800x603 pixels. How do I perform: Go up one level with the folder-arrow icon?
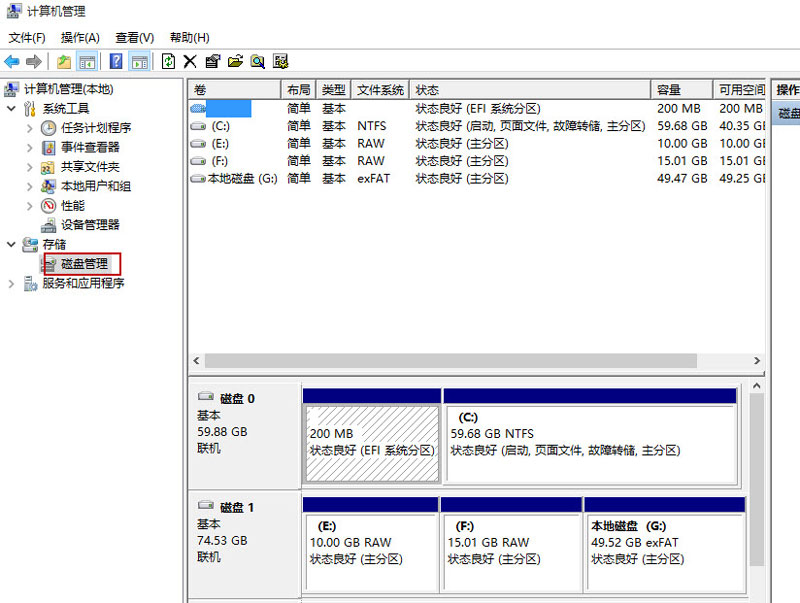[64, 62]
